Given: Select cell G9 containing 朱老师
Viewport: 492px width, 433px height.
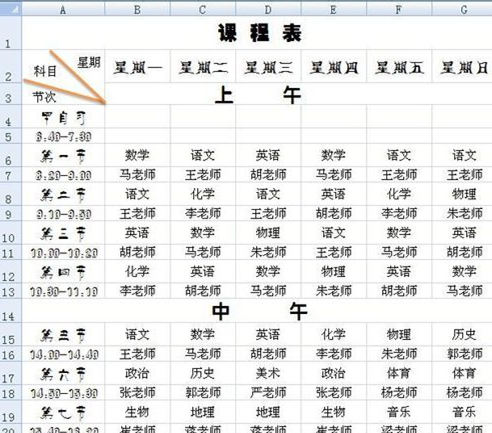Looking at the screenshot, I should tap(462, 213).
